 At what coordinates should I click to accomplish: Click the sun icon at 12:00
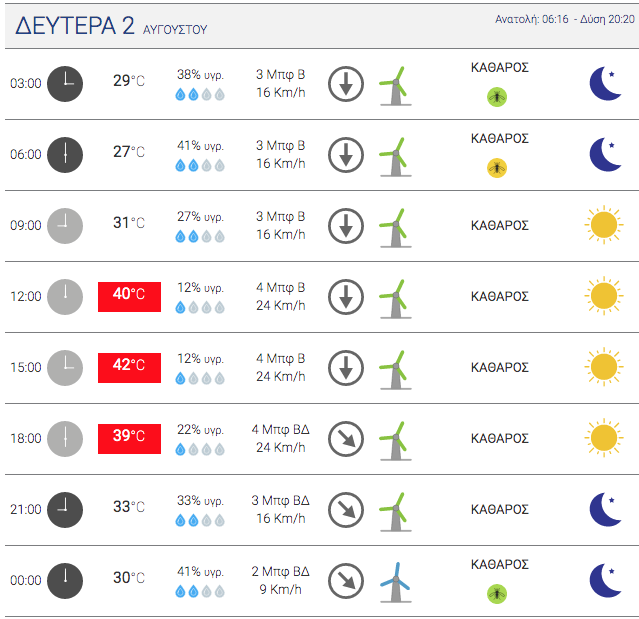603,296
